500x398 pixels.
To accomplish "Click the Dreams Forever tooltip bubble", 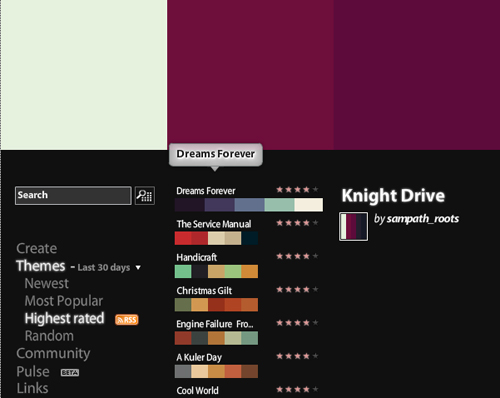I will tap(216, 155).
